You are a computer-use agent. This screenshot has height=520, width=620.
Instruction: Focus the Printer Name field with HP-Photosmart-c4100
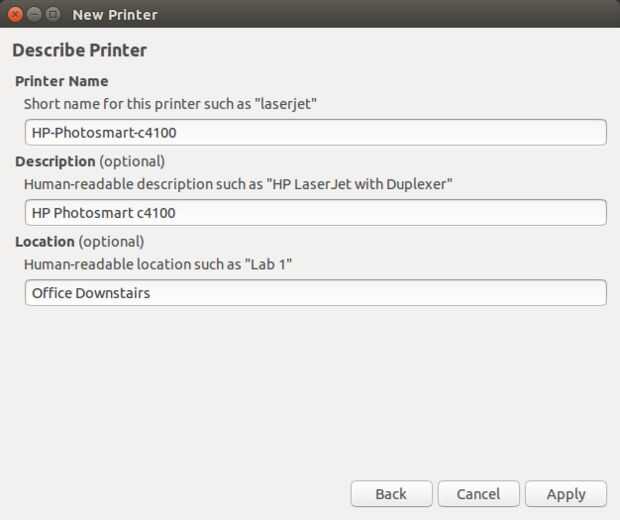315,132
